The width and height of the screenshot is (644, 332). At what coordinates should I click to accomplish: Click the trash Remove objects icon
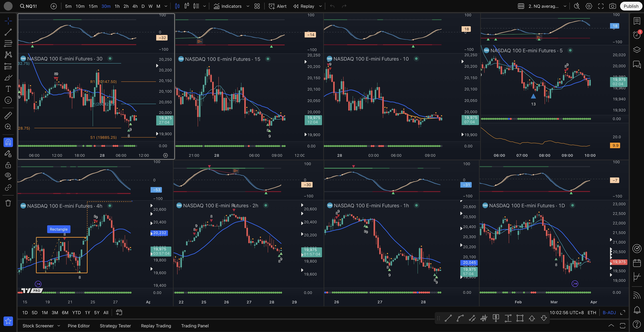8,203
